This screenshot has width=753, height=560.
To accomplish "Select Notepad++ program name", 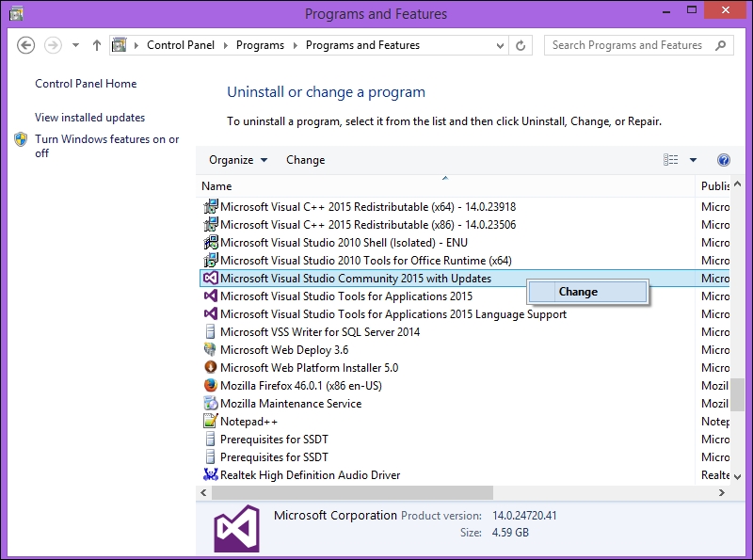I will coord(248,422).
